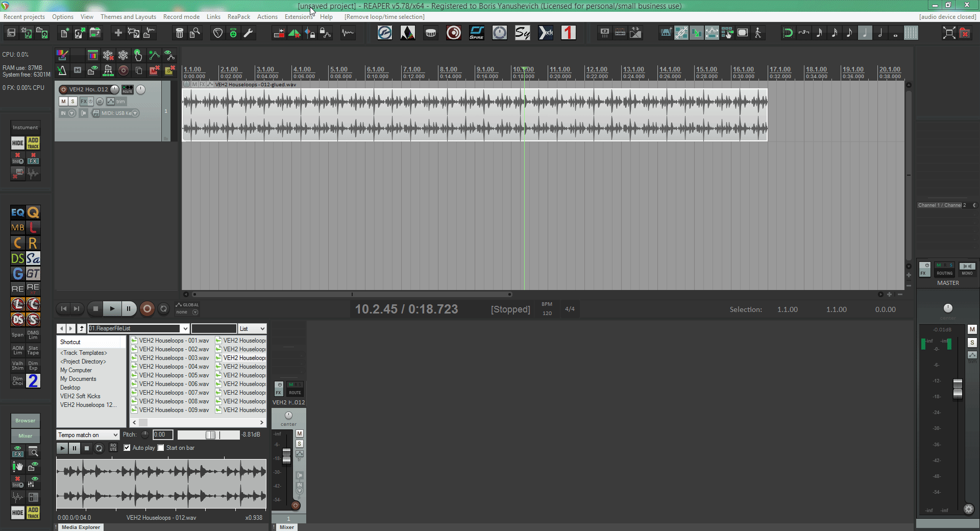Open the Themes and Layouts menu
The image size is (980, 531).
tap(128, 17)
